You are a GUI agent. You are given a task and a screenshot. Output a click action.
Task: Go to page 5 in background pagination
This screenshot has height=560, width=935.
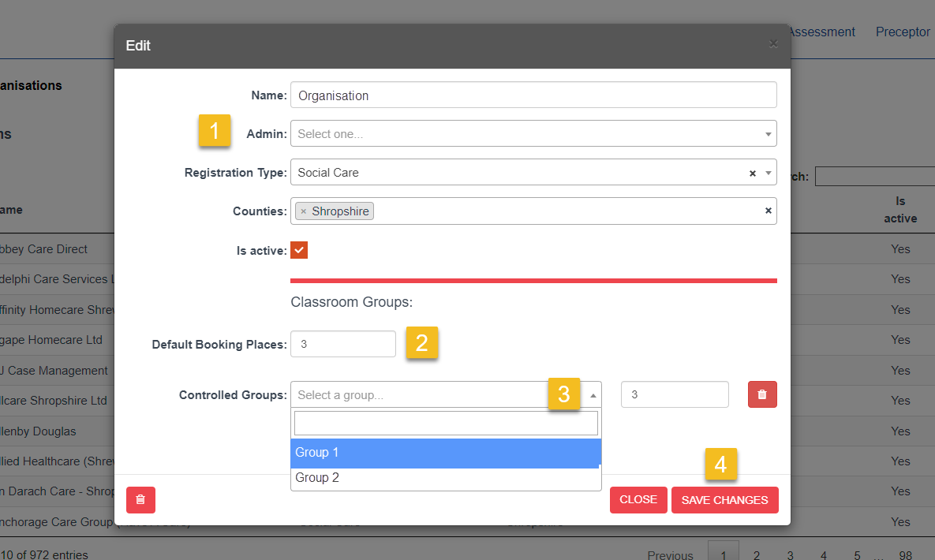click(x=856, y=555)
